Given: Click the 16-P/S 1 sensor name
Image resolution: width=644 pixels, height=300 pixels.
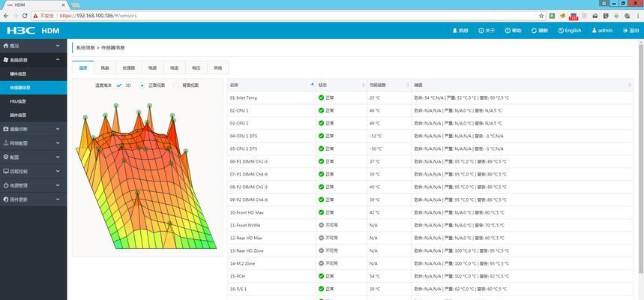Looking at the screenshot, I should pyautogui.click(x=238, y=289).
